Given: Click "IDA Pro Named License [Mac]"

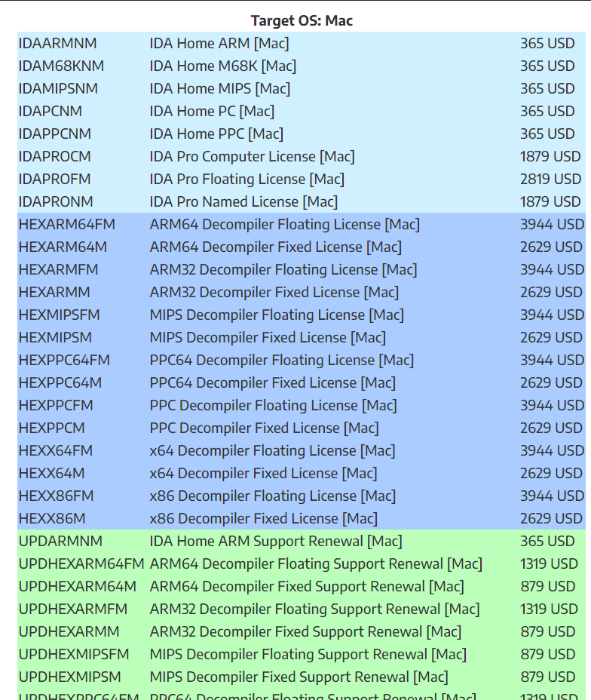Looking at the screenshot, I should (244, 202).
